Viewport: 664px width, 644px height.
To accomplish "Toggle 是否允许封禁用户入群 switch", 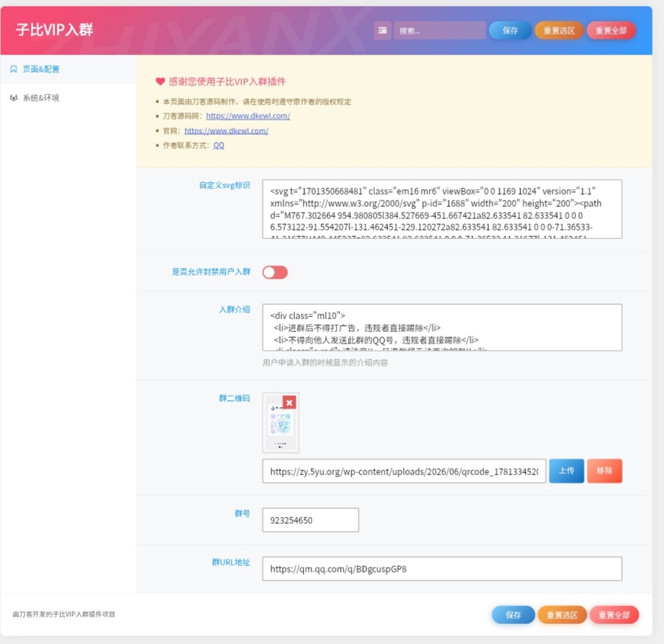I will pyautogui.click(x=275, y=272).
